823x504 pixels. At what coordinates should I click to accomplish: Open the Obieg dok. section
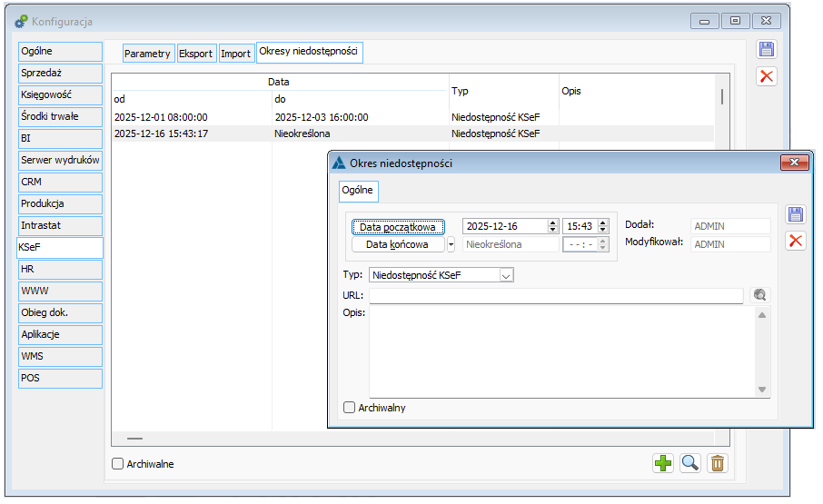pos(60,312)
